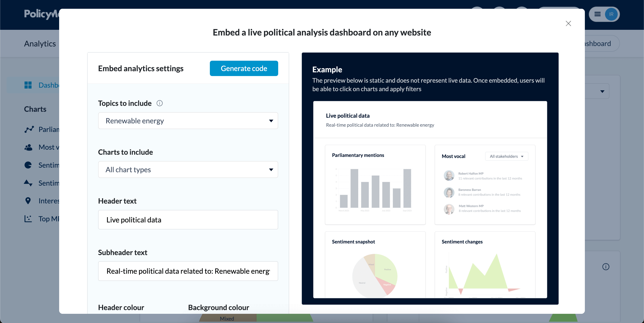
Task: Click the Most vocal people icon
Action: click(28, 147)
